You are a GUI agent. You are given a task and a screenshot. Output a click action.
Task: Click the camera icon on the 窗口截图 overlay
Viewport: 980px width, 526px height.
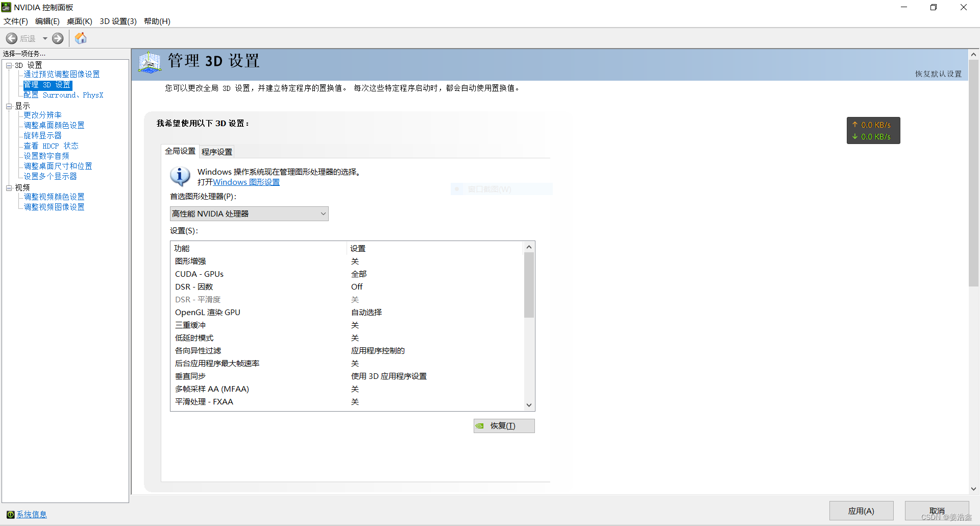(x=458, y=189)
